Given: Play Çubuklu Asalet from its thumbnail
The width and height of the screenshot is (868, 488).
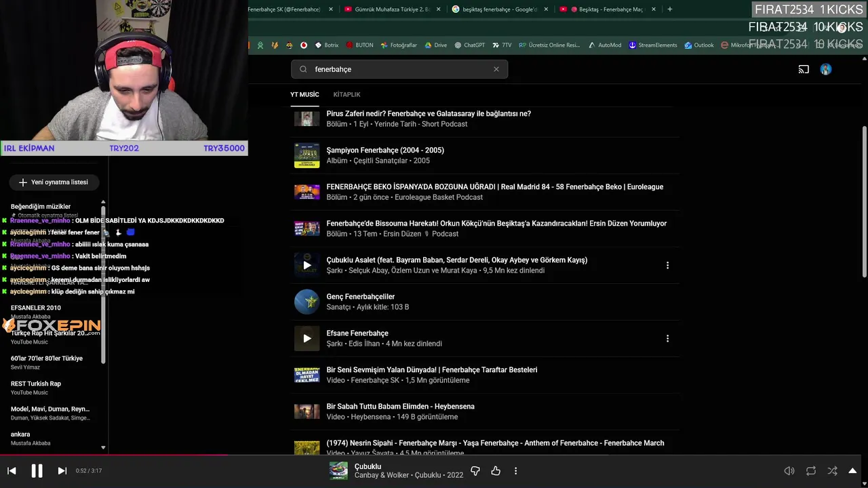Looking at the screenshot, I should (307, 265).
